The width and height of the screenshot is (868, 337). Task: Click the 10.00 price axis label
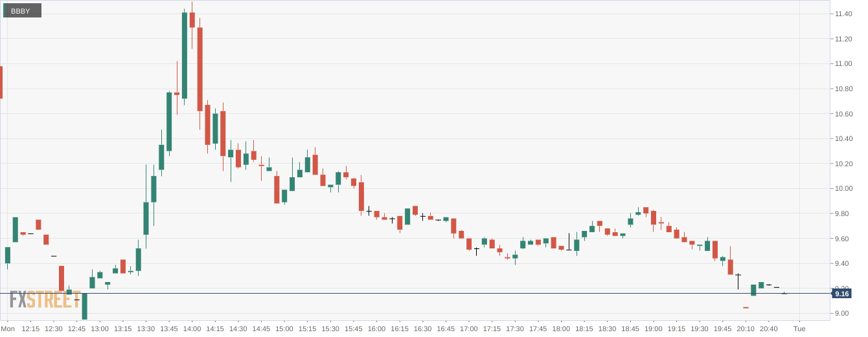(843, 189)
